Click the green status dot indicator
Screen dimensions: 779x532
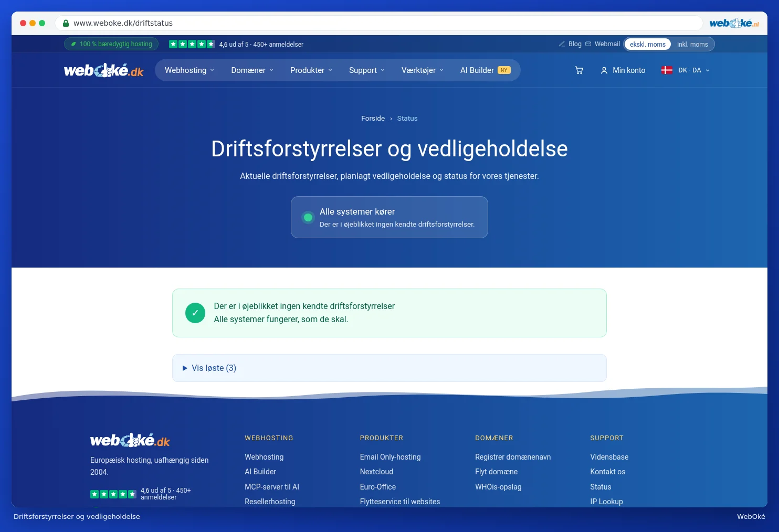(308, 217)
